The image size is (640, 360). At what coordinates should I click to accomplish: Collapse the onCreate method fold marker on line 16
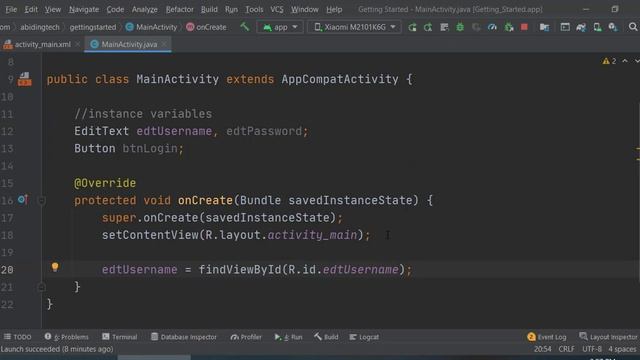[x=41, y=200]
